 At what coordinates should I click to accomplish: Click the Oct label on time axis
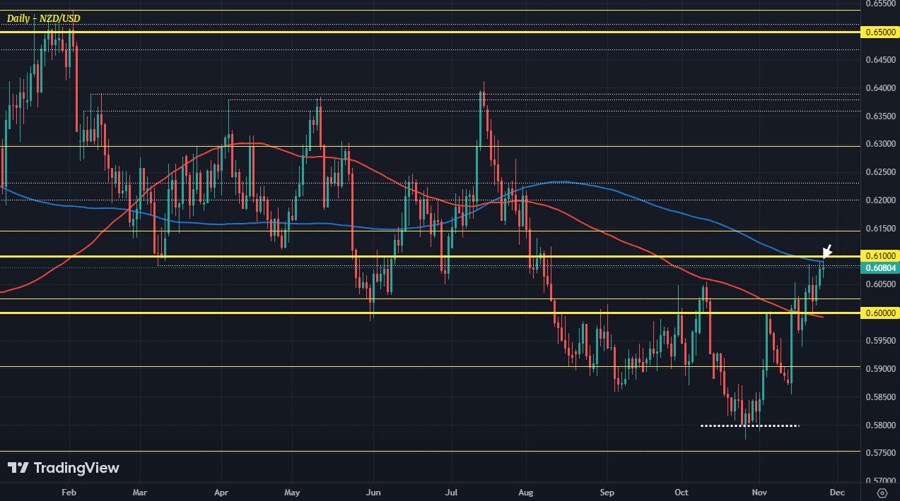[681, 492]
